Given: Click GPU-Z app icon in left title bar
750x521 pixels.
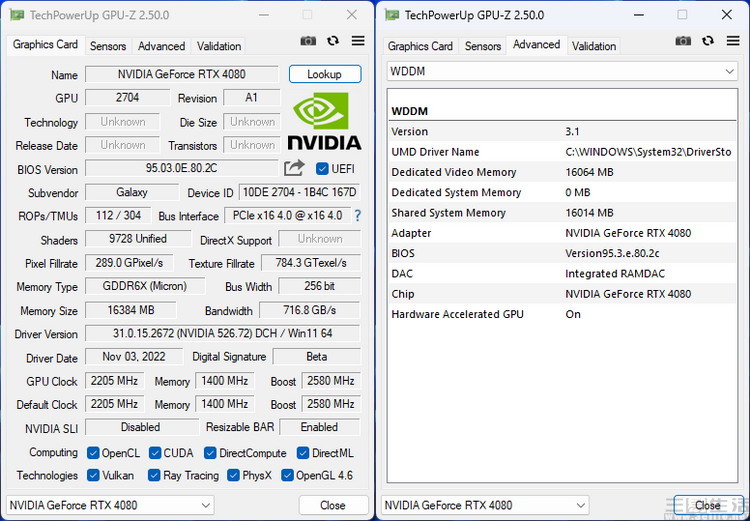Looking at the screenshot, I should click(17, 15).
